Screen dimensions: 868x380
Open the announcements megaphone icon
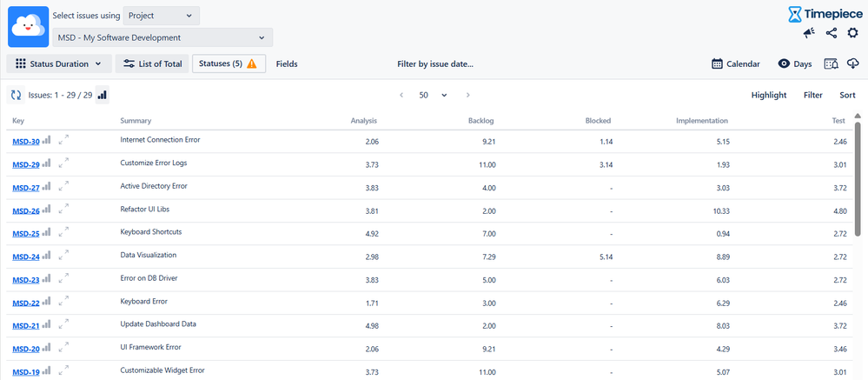click(x=809, y=33)
